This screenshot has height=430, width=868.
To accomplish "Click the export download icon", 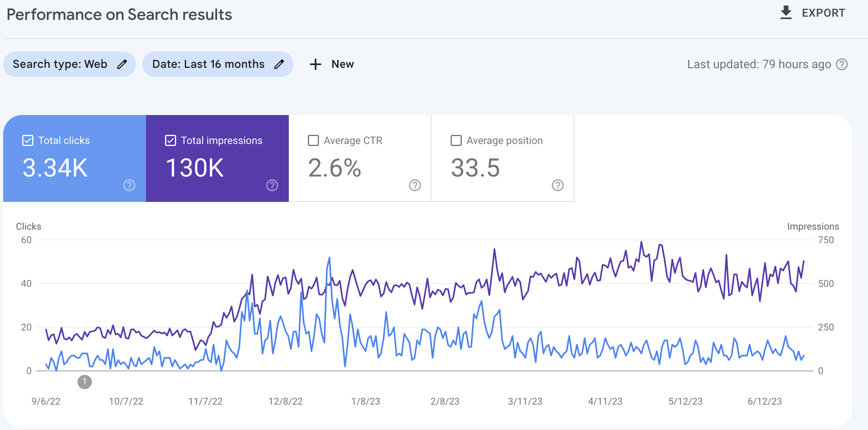I will tap(785, 13).
